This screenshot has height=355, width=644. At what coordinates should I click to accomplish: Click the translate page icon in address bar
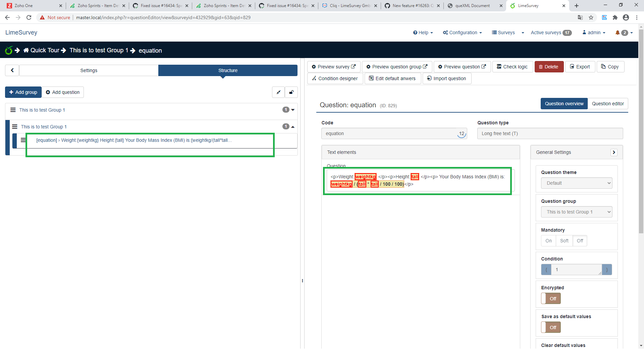pos(580,17)
